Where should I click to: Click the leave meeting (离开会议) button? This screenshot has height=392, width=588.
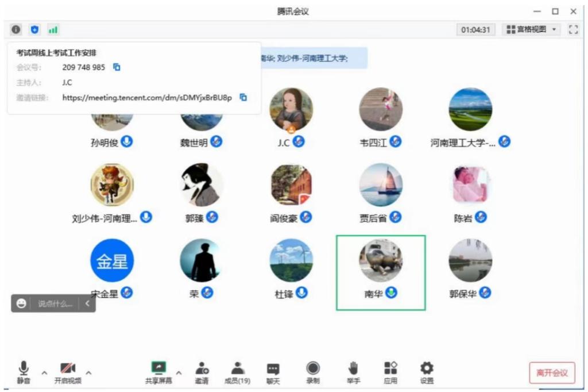(x=552, y=373)
